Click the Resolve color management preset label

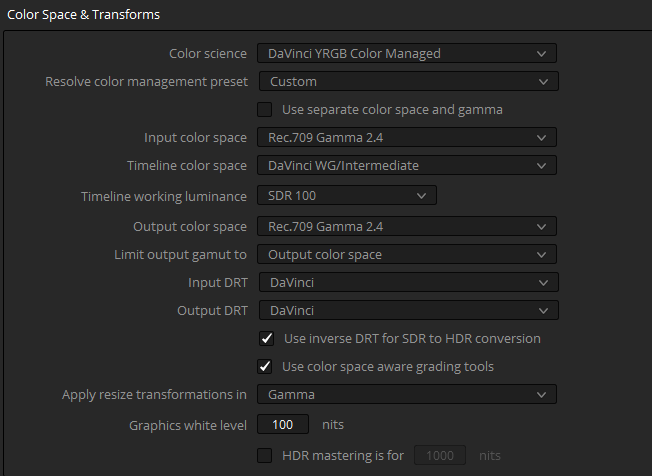coord(146,81)
